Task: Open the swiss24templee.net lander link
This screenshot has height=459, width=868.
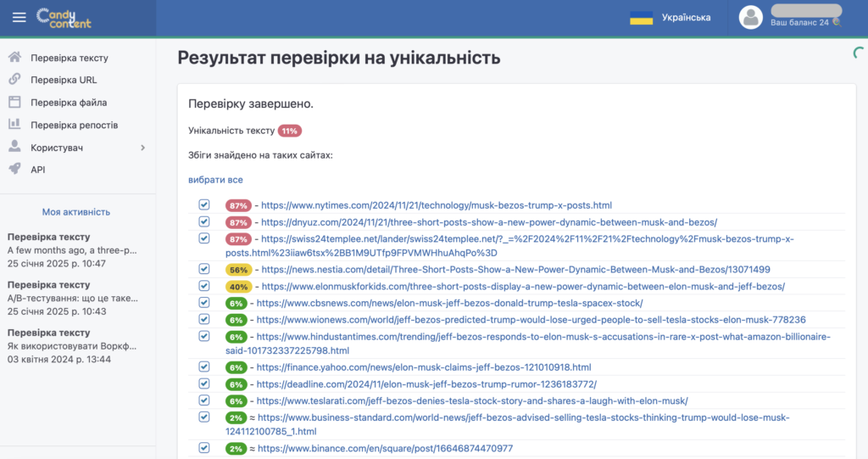Action: point(509,245)
